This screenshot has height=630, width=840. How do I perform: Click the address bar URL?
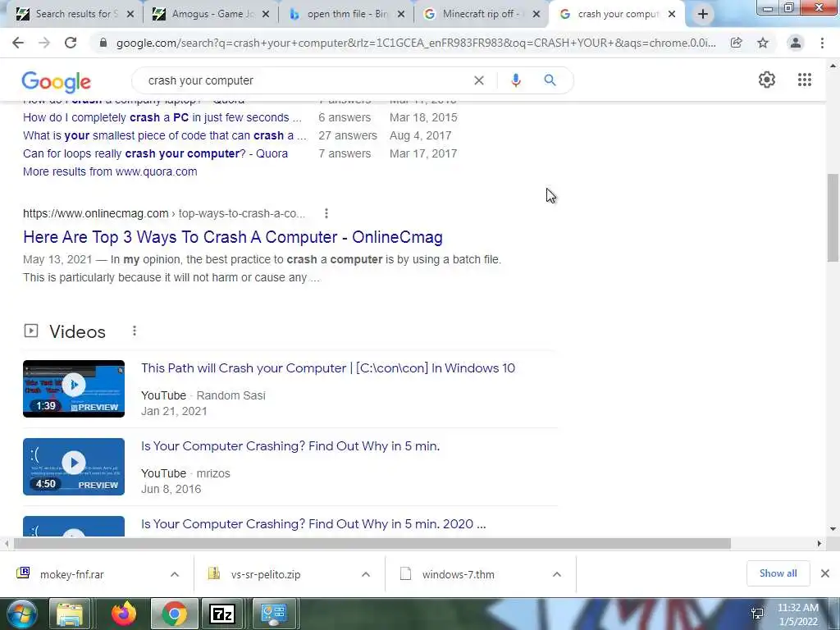point(416,43)
